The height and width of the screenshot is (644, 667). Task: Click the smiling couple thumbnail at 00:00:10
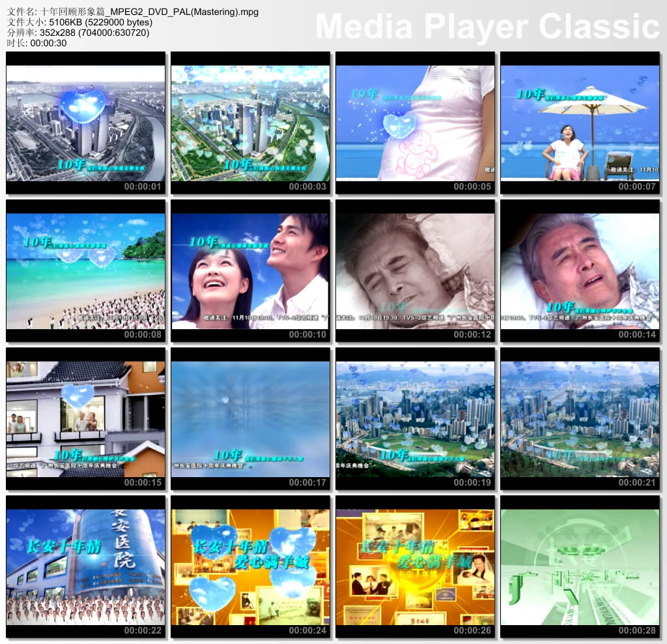[250, 271]
